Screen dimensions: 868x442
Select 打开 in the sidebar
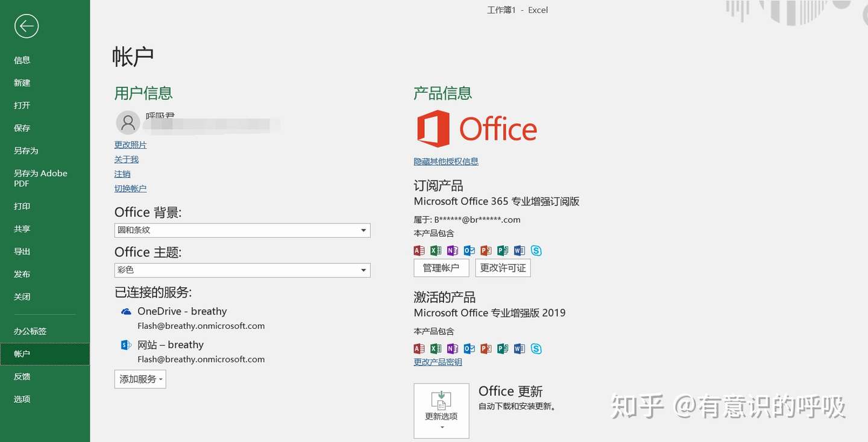22,105
